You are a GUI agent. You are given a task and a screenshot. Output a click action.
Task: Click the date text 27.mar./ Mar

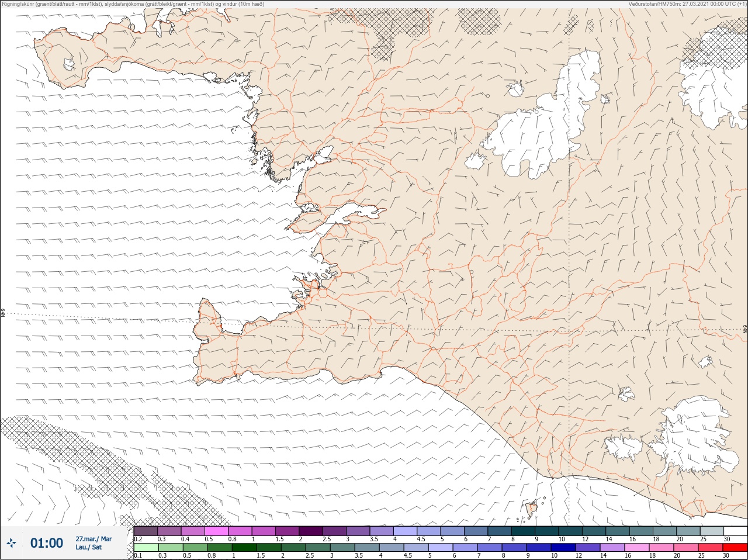[x=93, y=539]
